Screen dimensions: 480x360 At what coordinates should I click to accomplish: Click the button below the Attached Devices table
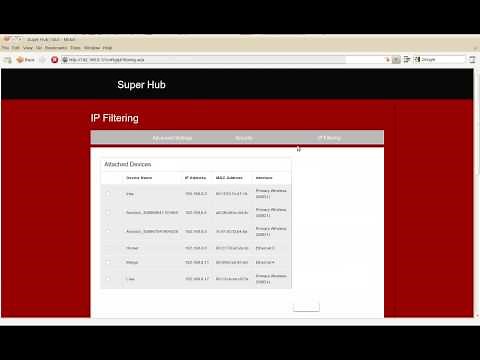point(306,307)
